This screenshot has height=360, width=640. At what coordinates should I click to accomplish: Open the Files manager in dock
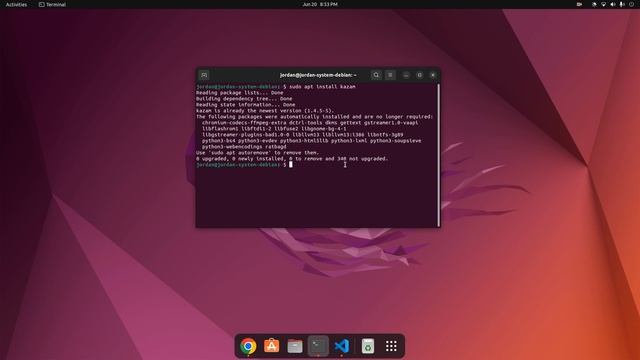click(x=295, y=346)
